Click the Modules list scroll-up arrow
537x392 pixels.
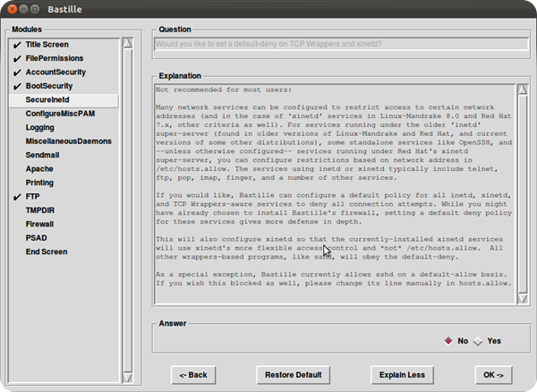[127, 43]
